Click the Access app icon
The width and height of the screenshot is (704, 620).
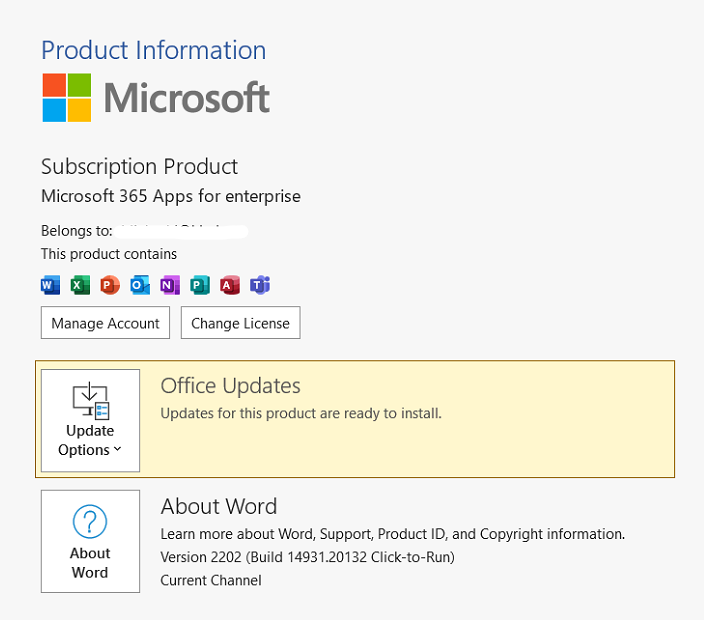[230, 285]
